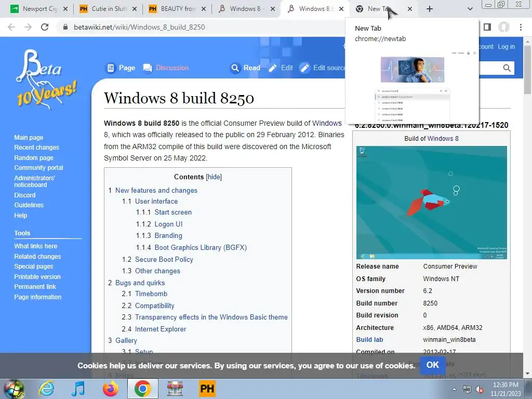532x399 pixels.
Task: Click the browser forward arrow
Action: (28, 27)
